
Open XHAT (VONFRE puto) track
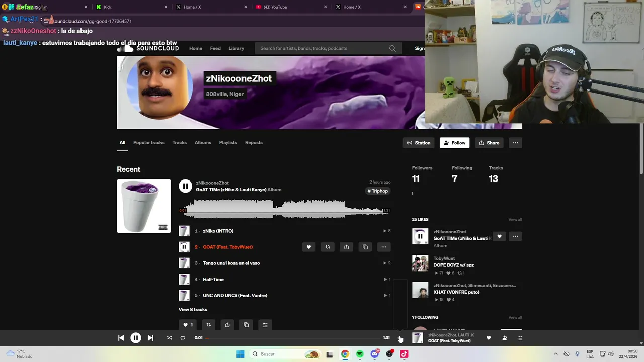(456, 292)
